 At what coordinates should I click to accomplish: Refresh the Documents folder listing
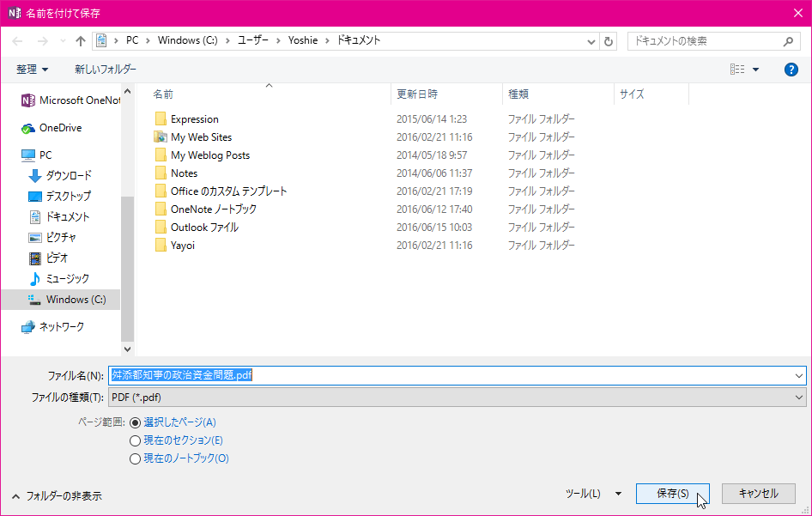[x=609, y=41]
